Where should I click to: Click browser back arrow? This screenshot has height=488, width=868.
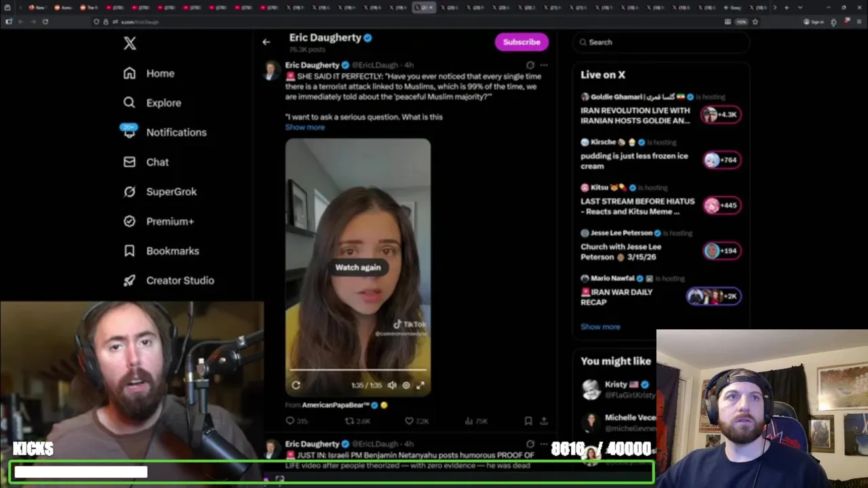pos(21,22)
